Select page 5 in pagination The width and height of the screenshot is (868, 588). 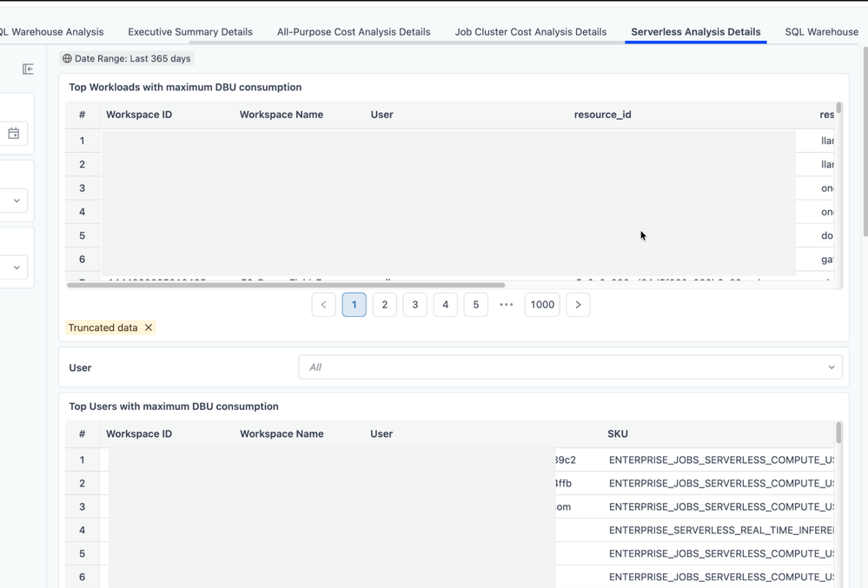coord(476,305)
